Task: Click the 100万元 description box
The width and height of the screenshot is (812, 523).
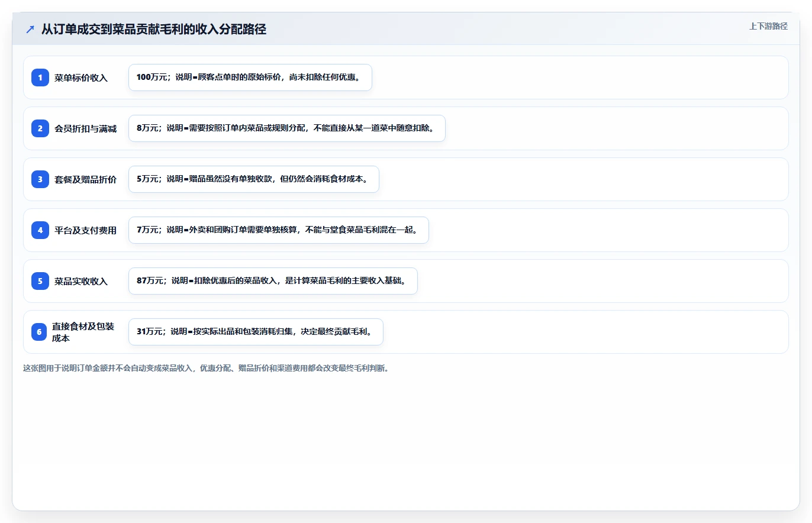Action: pos(250,78)
